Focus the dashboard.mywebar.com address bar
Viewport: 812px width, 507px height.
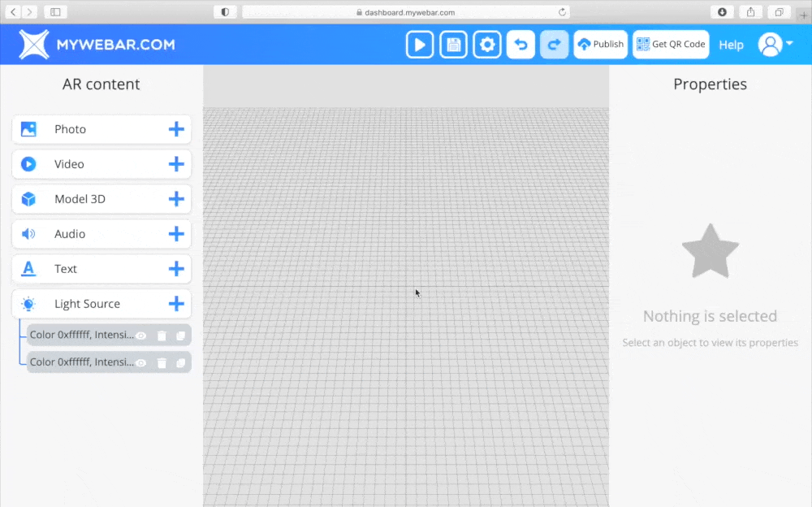[406, 12]
